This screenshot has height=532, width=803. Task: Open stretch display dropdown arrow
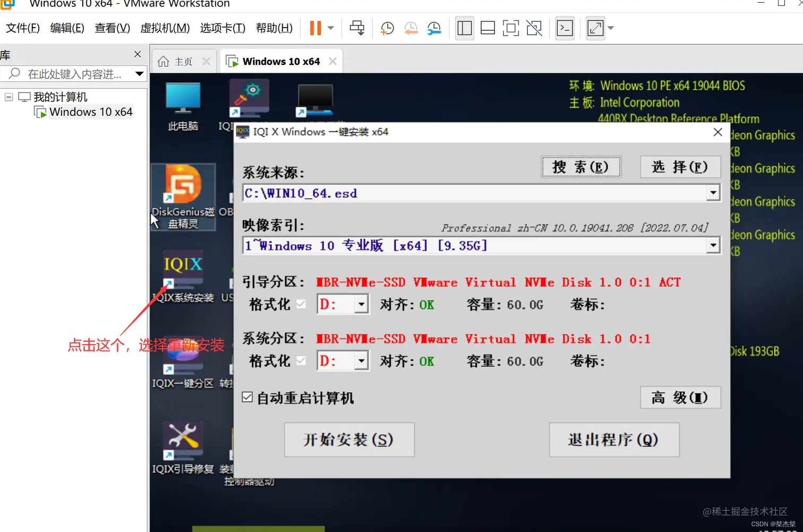point(611,28)
